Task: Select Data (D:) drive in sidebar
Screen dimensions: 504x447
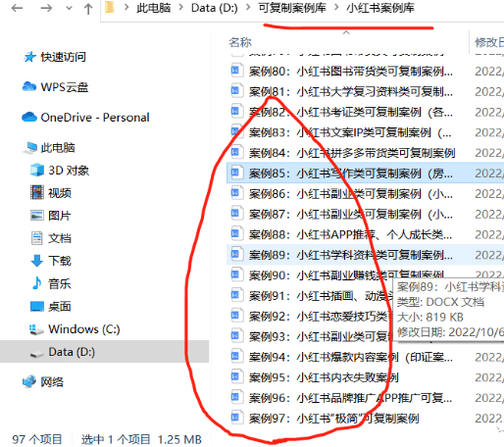Action: [x=72, y=352]
